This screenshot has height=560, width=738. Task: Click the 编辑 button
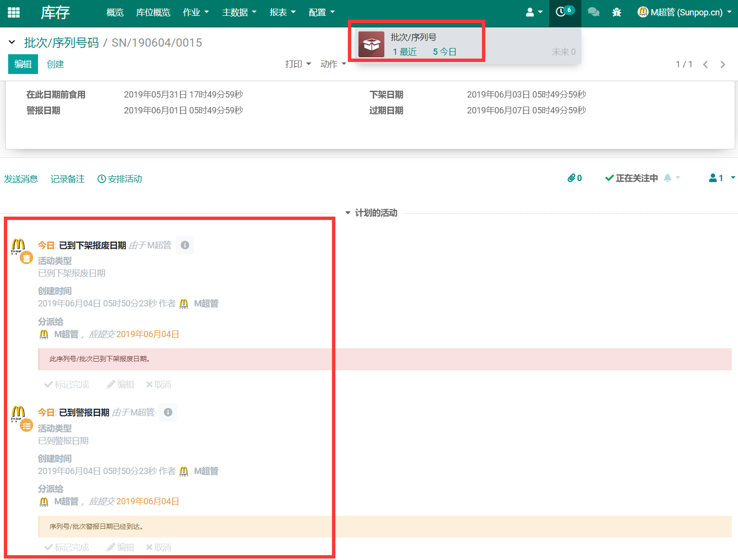23,64
